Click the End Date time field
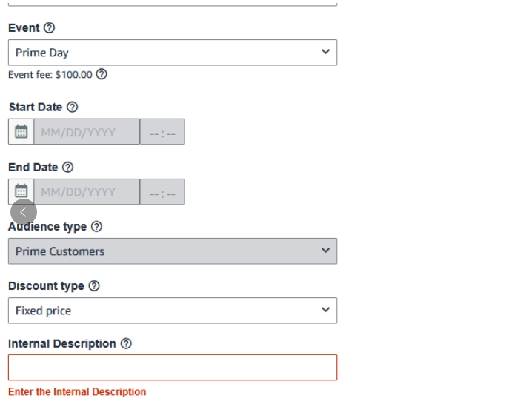 coord(162,192)
